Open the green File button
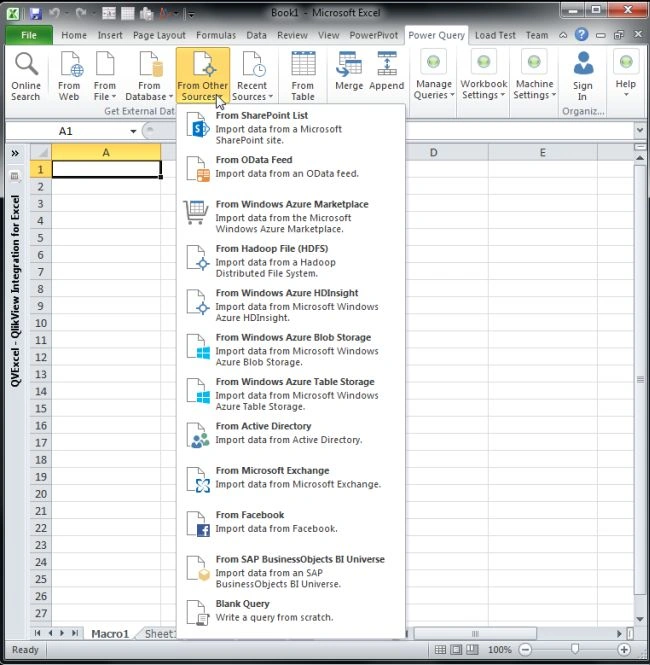This screenshot has width=650, height=665. click(29, 35)
